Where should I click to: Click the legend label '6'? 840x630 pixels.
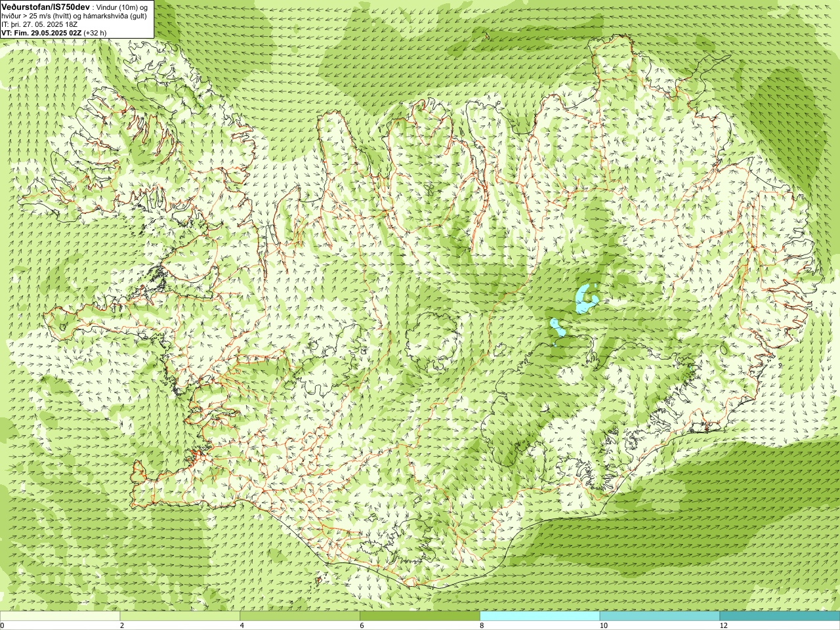pyautogui.click(x=362, y=625)
